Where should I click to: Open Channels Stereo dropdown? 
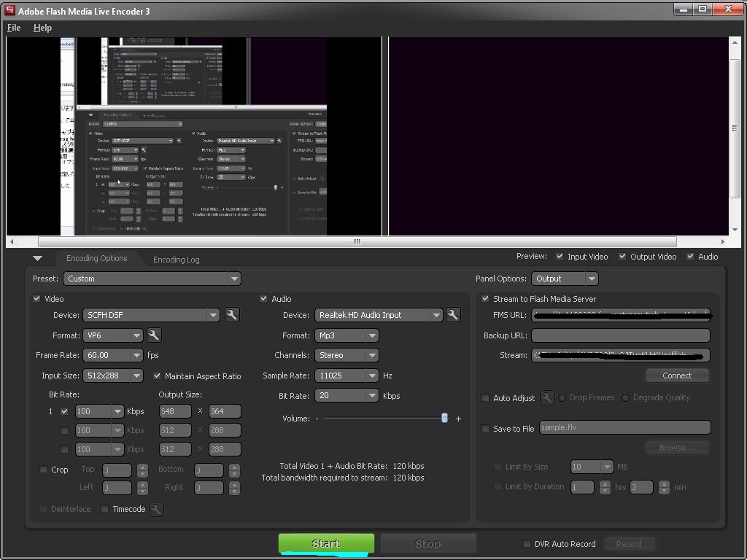tap(347, 355)
